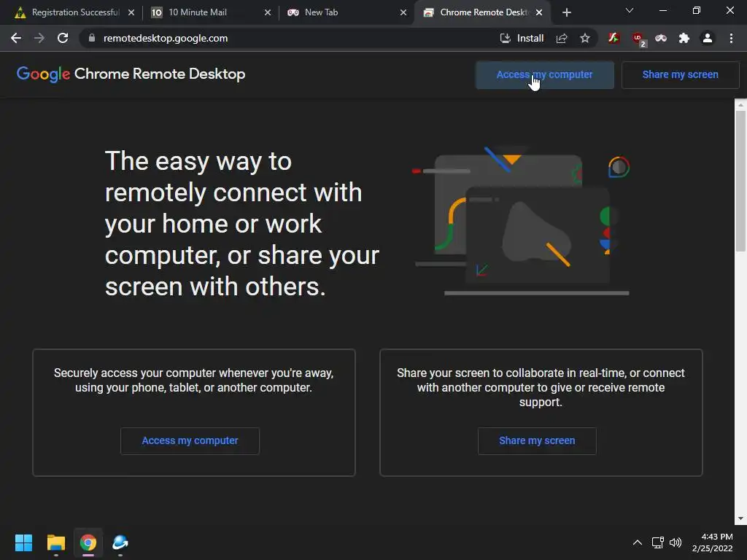The image size is (747, 560).
Task: Click header Share my screen button
Action: tap(681, 75)
